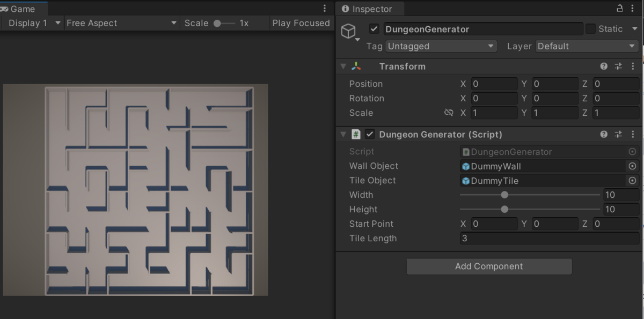
Task: Click the Position Y field
Action: click(x=555, y=84)
